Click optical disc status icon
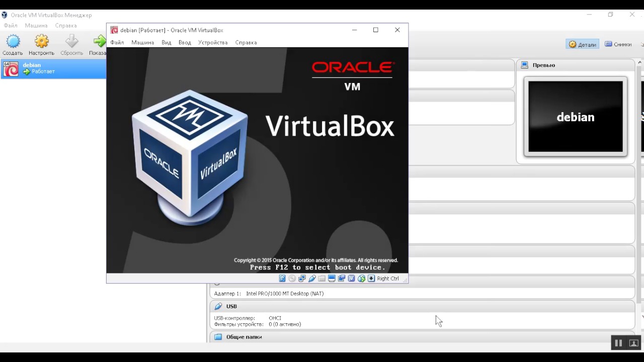This screenshot has width=644, height=362. coord(292,279)
